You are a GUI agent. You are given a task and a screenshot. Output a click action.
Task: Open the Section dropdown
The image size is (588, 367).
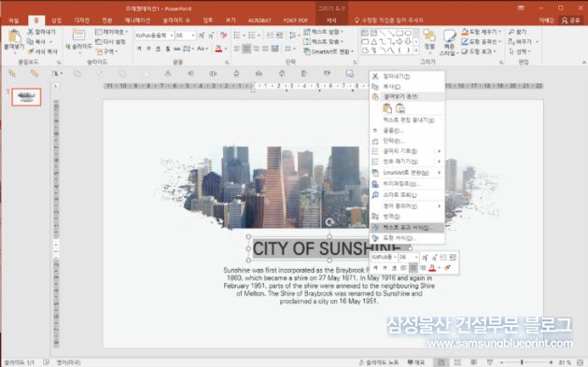107,51
